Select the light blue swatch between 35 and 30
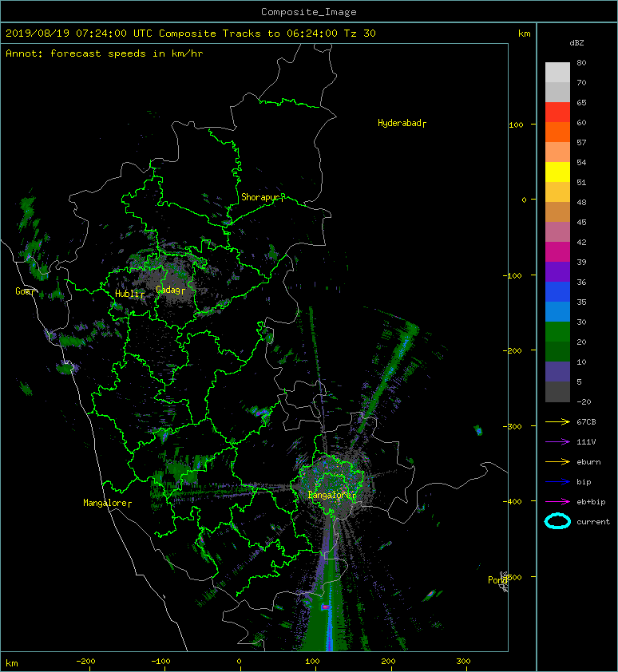The image size is (618, 672). coord(557,311)
